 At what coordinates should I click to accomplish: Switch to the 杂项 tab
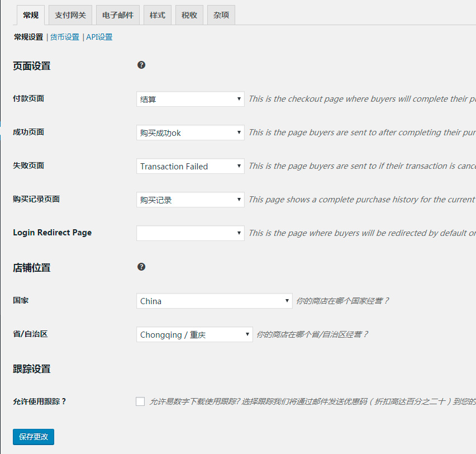click(221, 15)
